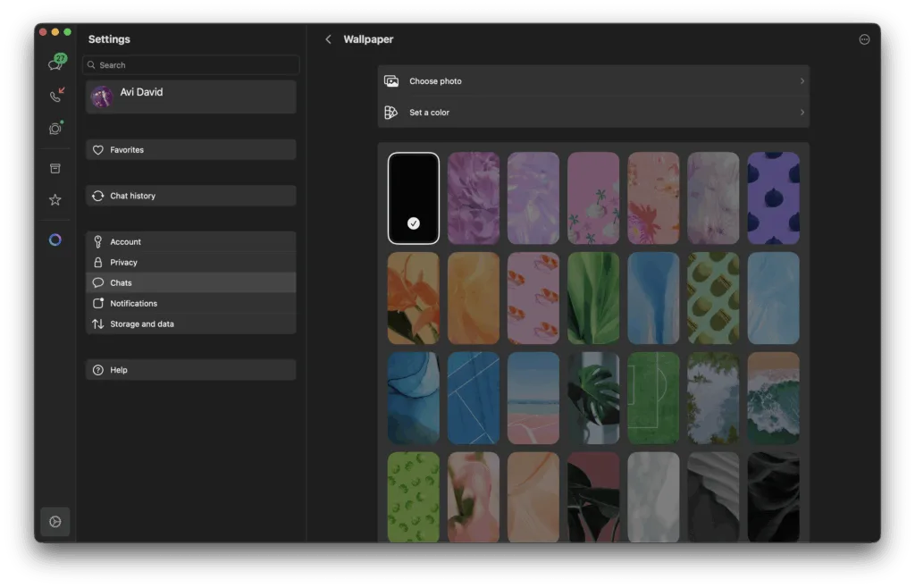Click the Avi David profile name
This screenshot has width=915, height=588.
pos(141,92)
